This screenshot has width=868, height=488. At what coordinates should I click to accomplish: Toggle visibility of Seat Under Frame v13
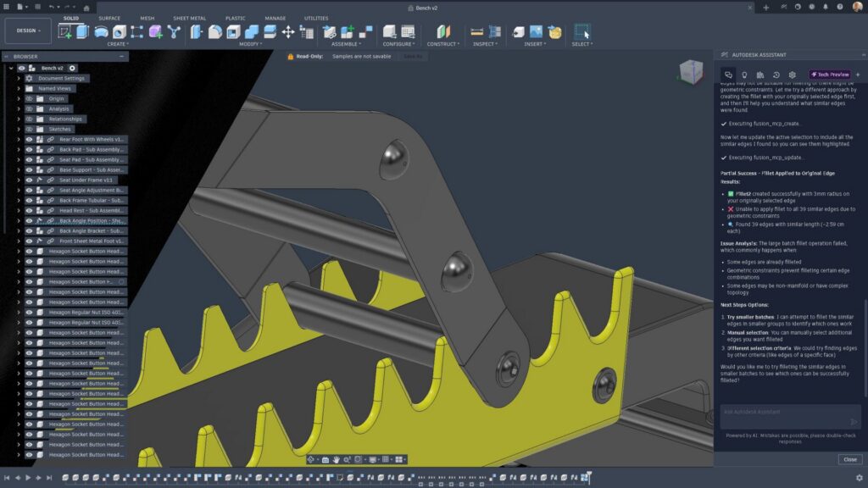coord(29,180)
